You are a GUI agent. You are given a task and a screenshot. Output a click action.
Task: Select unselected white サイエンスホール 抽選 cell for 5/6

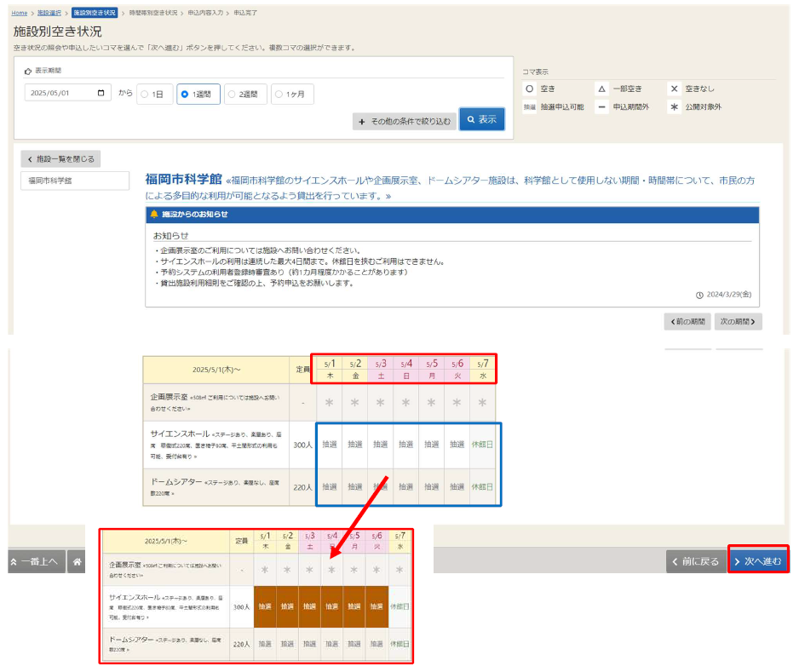pyautogui.click(x=457, y=445)
